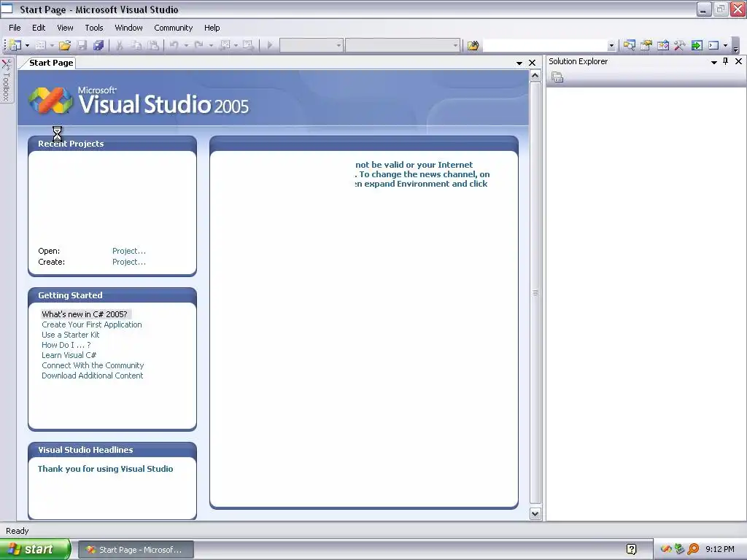This screenshot has height=560, width=747.
Task: Open the Solution Configurations combo box
Action: [311, 45]
